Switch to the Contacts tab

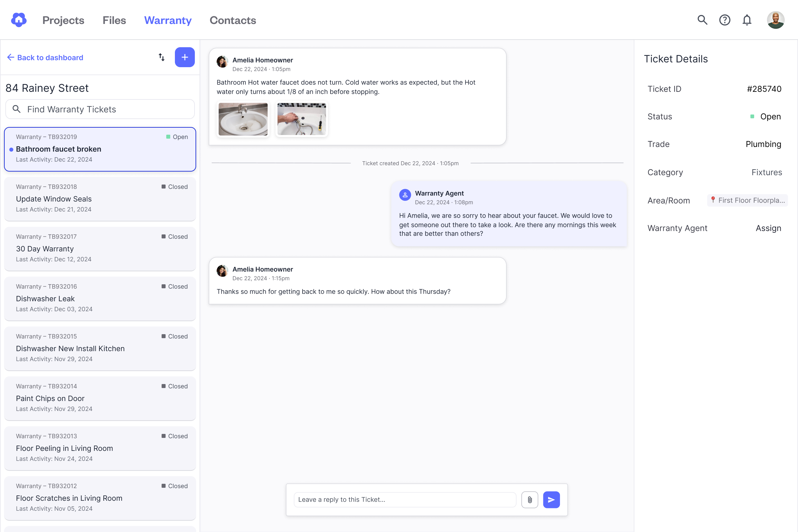coord(233,20)
